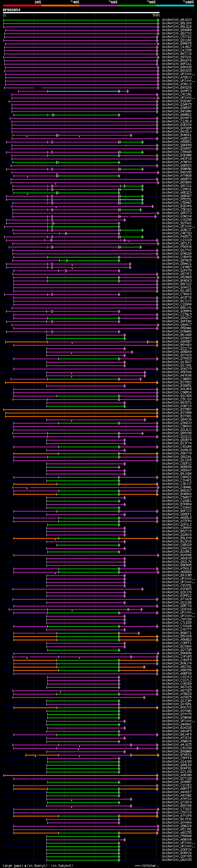Select the UniRef100_Q8PZT3 label
The image size is (197, 868).
[x=176, y=213]
